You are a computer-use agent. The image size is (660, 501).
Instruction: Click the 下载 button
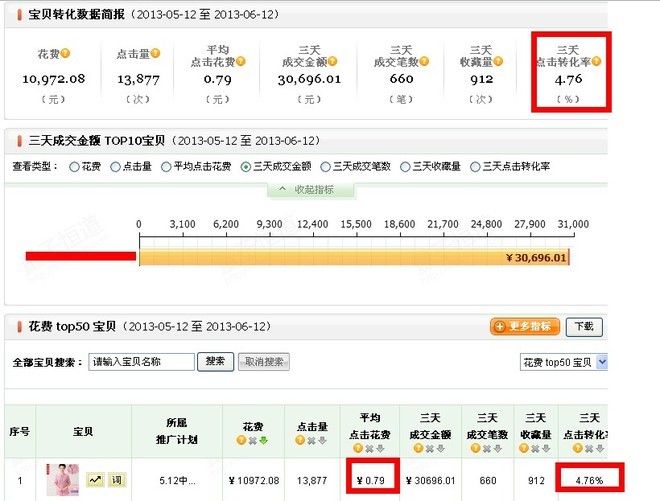(x=584, y=327)
